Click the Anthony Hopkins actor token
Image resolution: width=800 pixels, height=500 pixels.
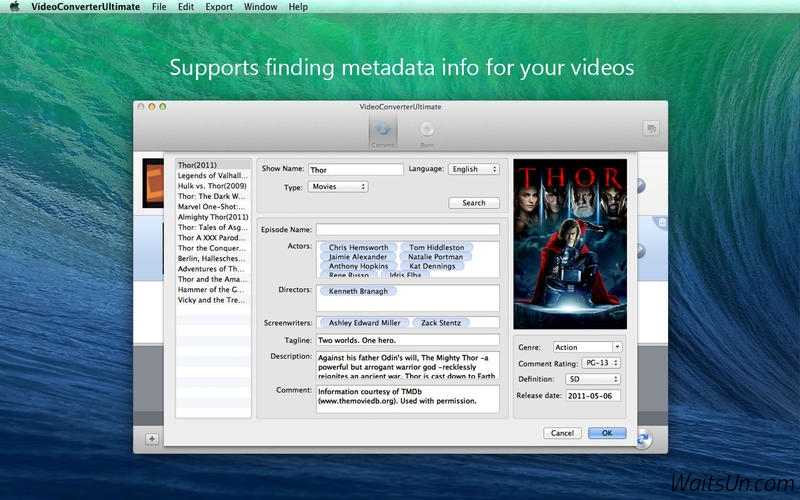358,266
